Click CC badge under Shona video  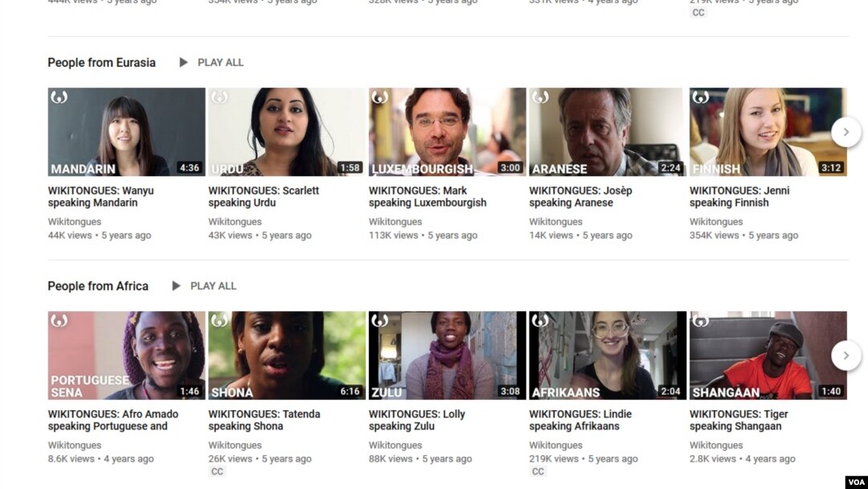tap(217, 471)
